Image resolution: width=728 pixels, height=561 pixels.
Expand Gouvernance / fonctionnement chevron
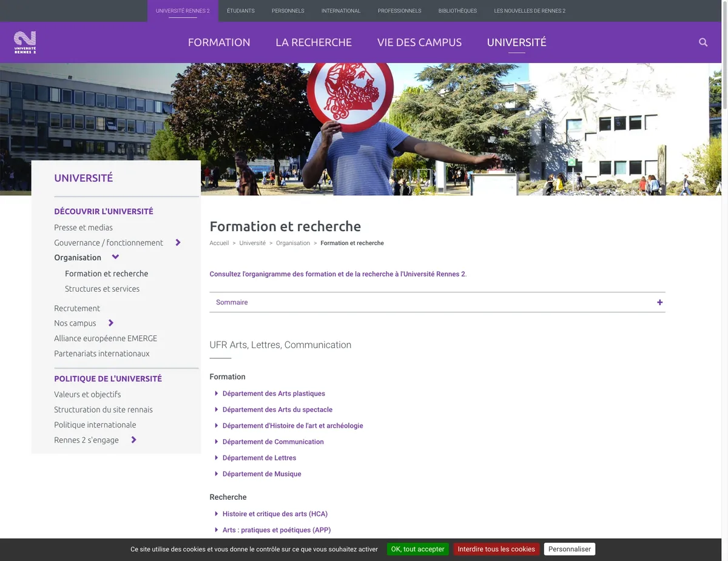(x=178, y=243)
